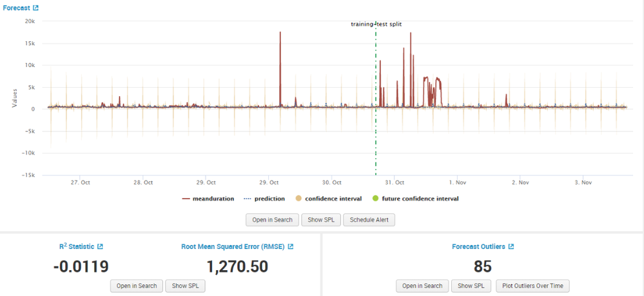
Task: Click Root Mean Squared Error (RMSE) title
Action: pos(233,246)
